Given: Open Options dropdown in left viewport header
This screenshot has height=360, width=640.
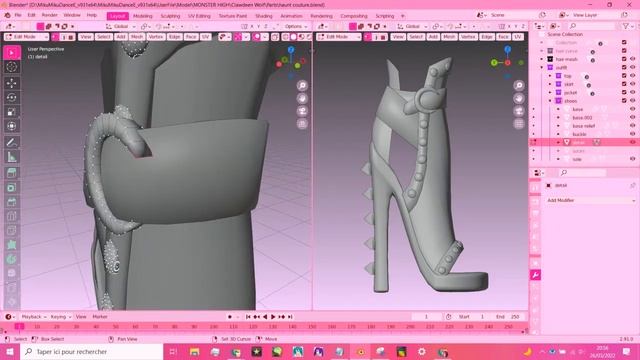Looking at the screenshot, I should tap(296, 26).
